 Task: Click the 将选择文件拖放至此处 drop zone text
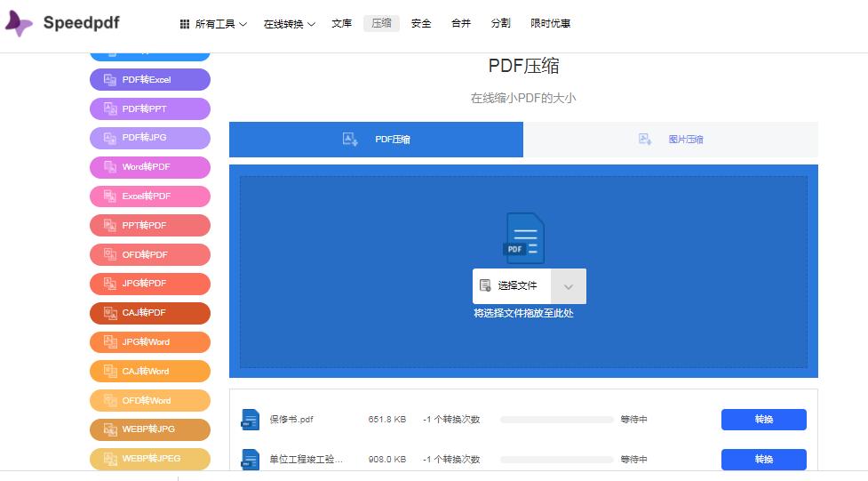(x=523, y=313)
